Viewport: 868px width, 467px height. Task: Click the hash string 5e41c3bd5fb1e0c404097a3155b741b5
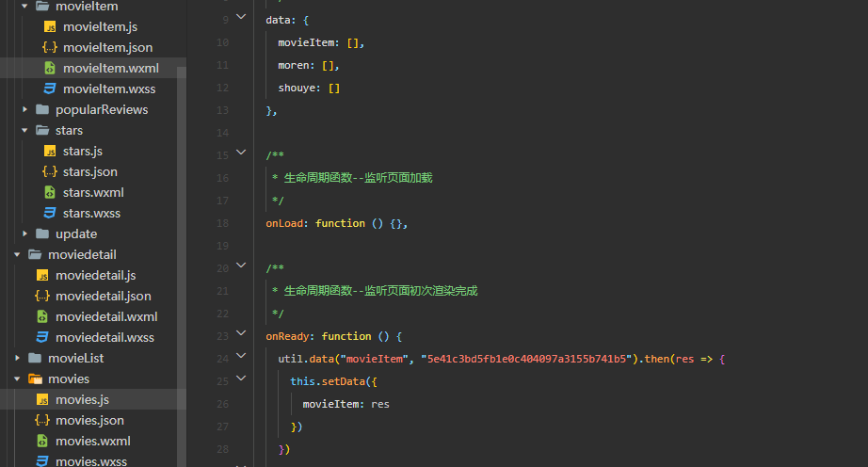(526, 359)
